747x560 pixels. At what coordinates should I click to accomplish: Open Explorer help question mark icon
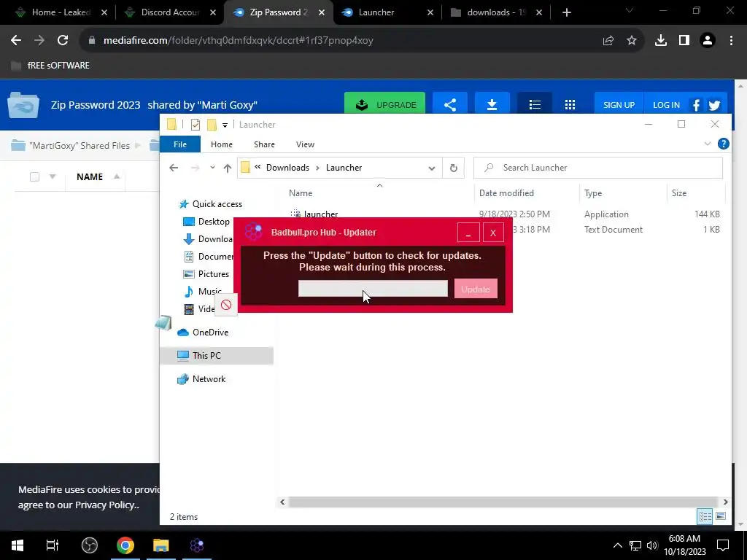tap(723, 144)
